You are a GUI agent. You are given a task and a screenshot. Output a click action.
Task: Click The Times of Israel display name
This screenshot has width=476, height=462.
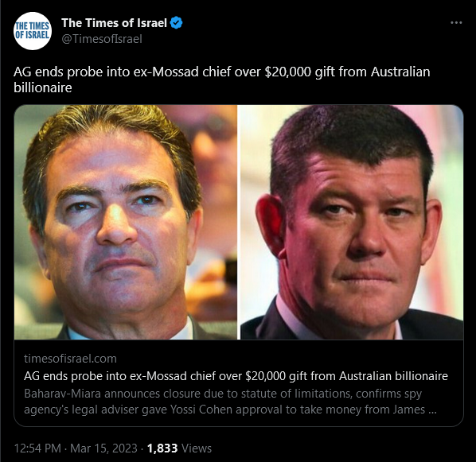click(x=114, y=23)
